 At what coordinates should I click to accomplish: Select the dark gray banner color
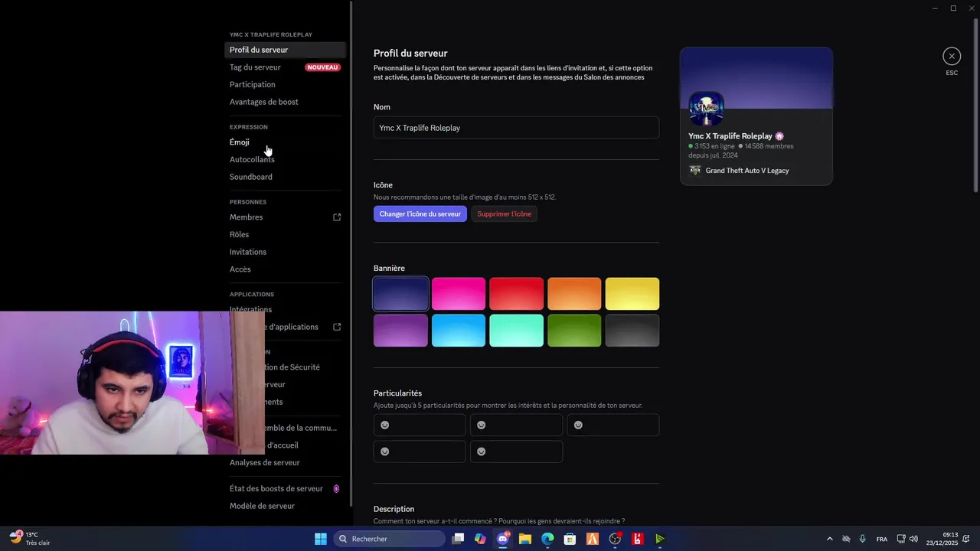click(x=632, y=331)
